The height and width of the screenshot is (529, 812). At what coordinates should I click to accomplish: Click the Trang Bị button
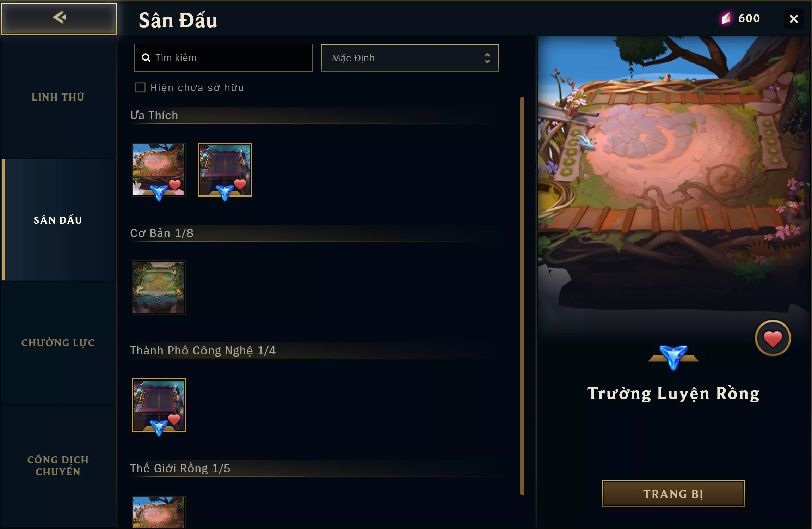[673, 494]
